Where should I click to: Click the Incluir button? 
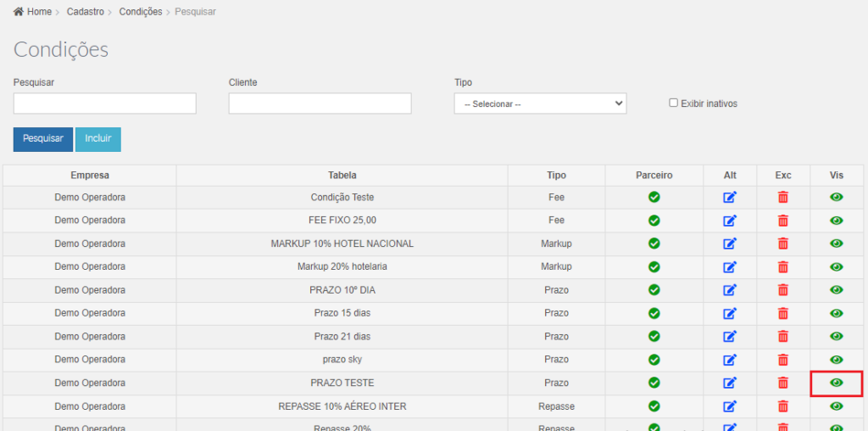(x=98, y=139)
